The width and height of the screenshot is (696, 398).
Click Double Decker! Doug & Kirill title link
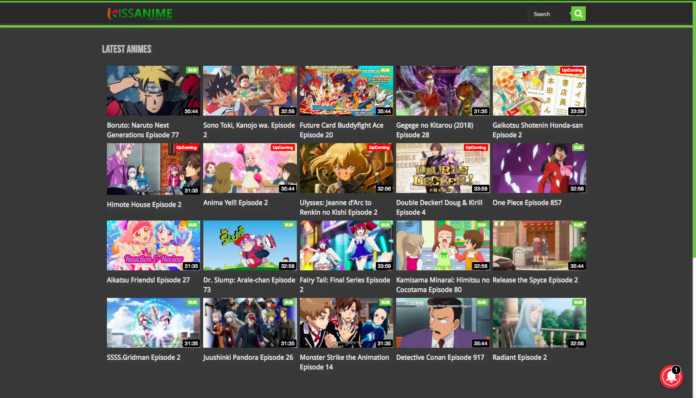click(439, 208)
